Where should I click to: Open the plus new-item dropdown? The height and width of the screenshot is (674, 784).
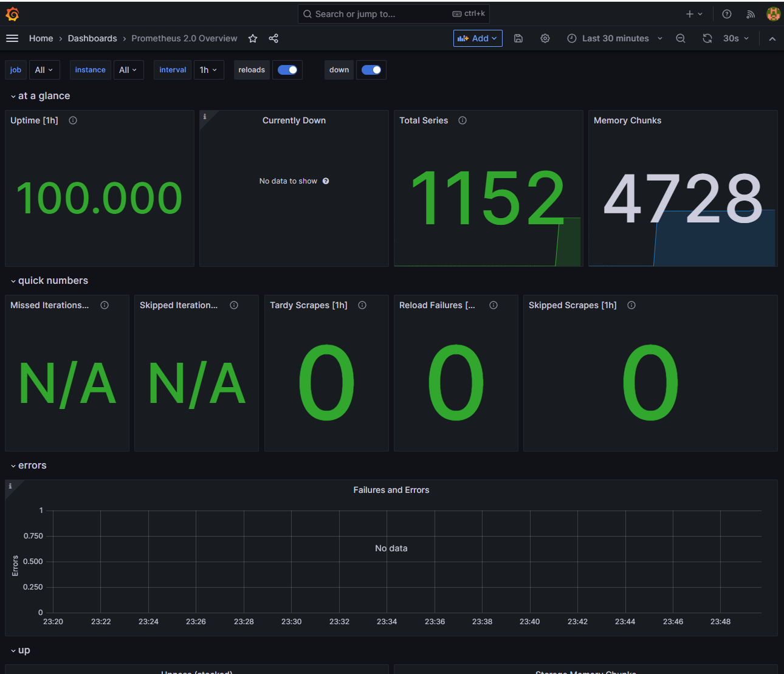(694, 14)
